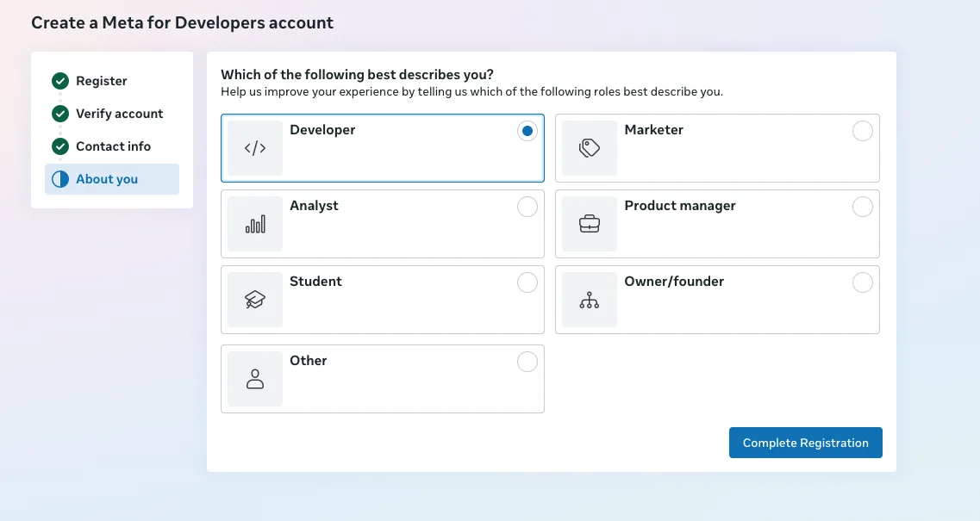980x521 pixels.
Task: Click the Complete Registration button
Action: tap(806, 443)
